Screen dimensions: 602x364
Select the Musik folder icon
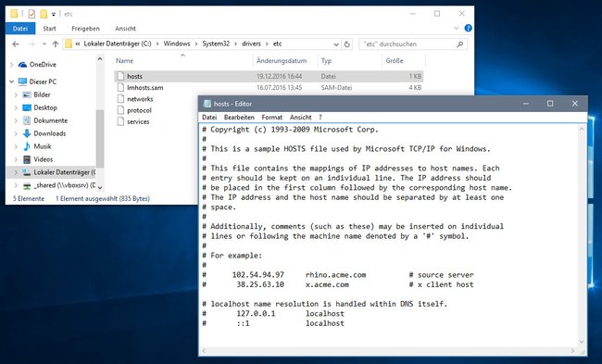tap(27, 146)
